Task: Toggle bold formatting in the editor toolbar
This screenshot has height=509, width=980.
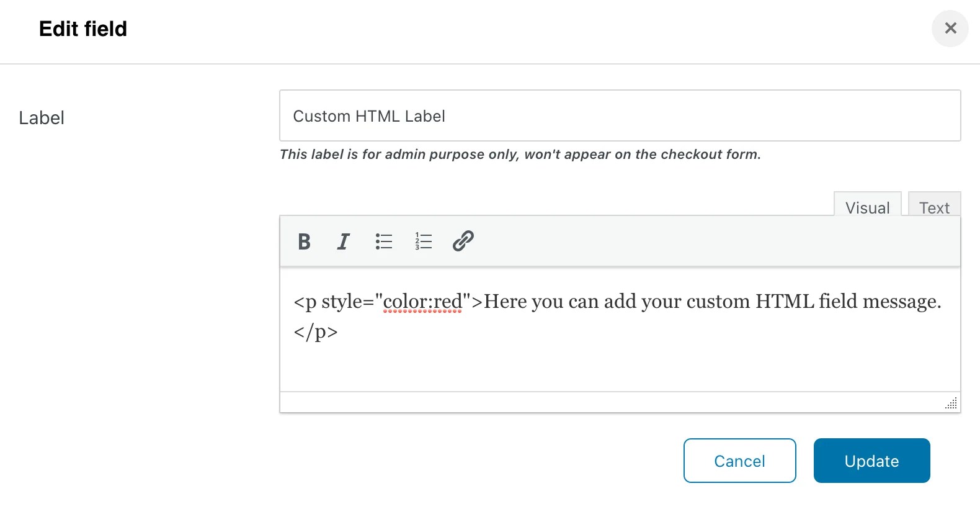Action: coord(304,241)
